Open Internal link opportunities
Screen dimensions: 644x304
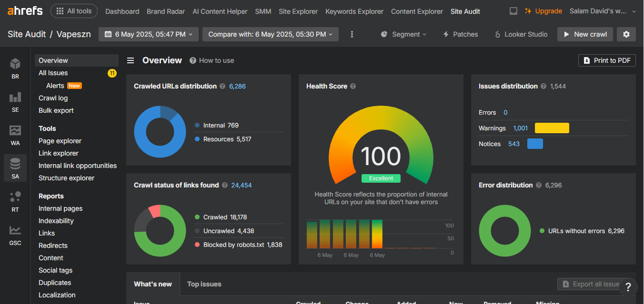pos(78,166)
